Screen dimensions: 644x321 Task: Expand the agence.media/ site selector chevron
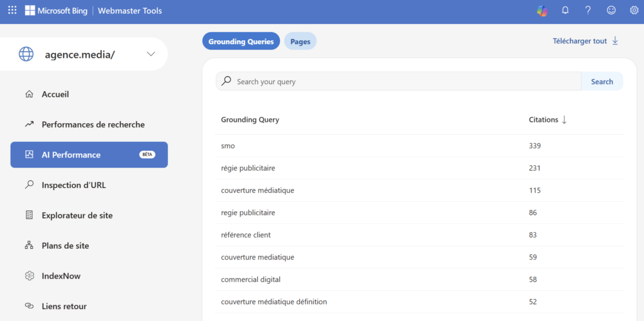(x=151, y=54)
